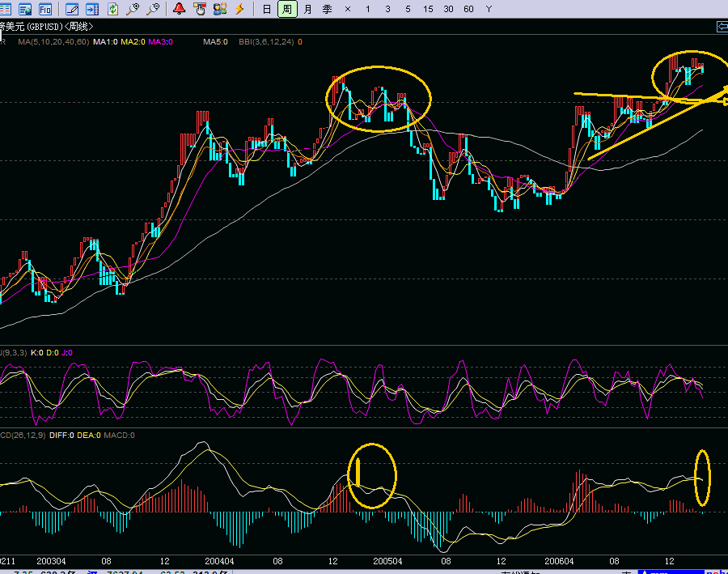Screen dimensions: 728x574
Task: Select the Y yearly period button
Action: pos(489,9)
